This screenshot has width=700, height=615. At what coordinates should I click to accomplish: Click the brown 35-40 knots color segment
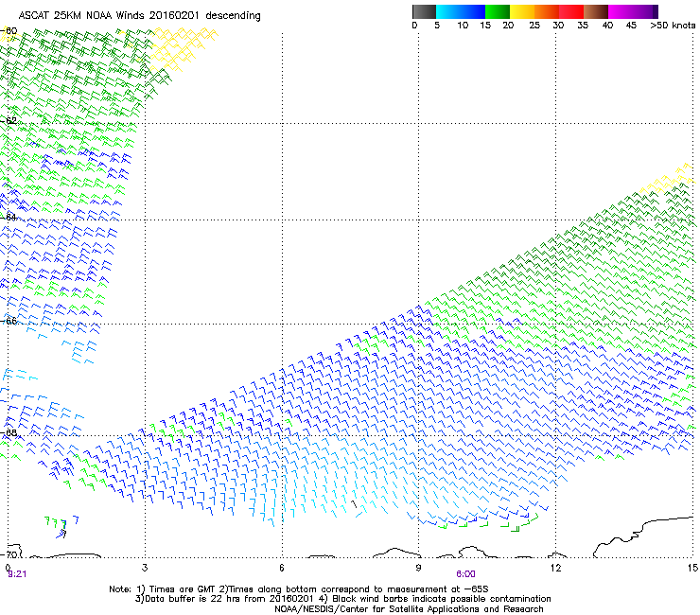point(596,11)
